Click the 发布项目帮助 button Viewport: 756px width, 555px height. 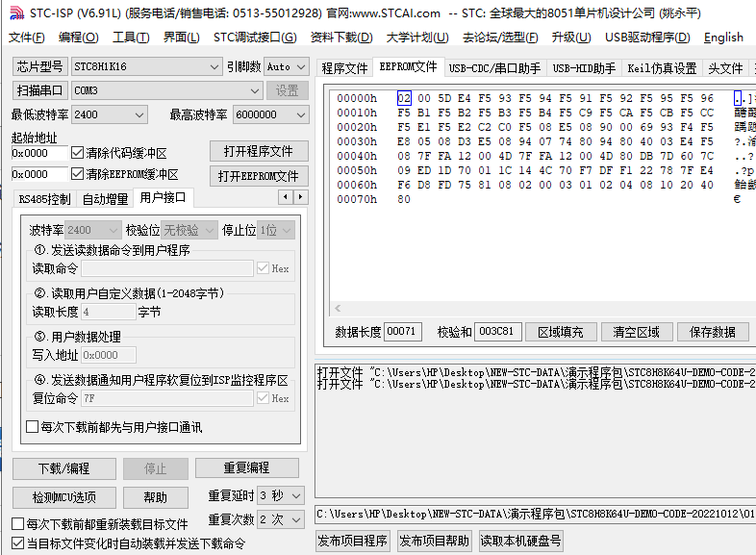coord(435,541)
